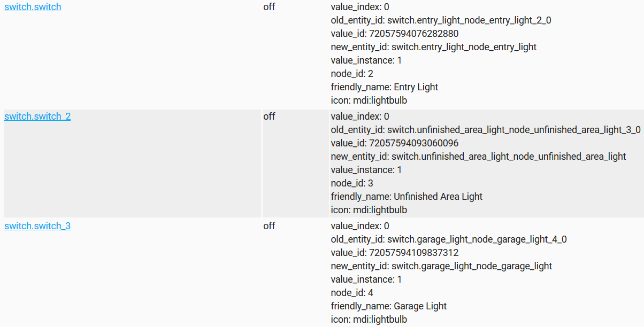The height and width of the screenshot is (327, 644).
Task: Select the Garage Light entity row
Action: coord(131,272)
